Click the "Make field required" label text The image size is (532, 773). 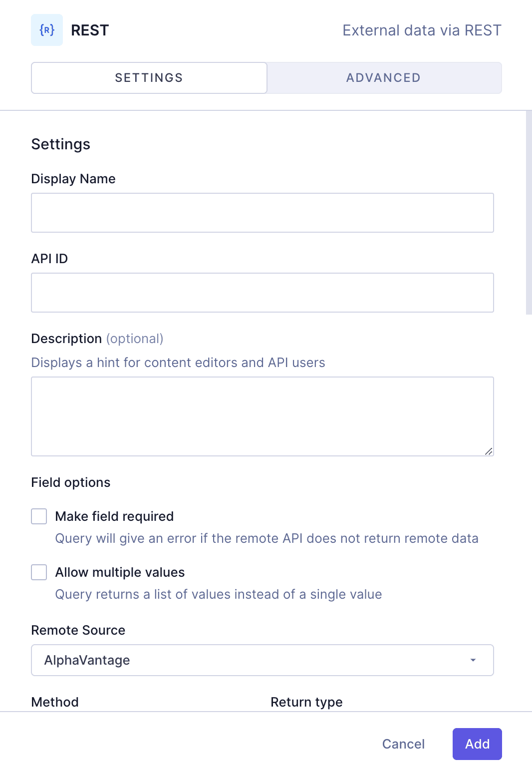click(114, 516)
